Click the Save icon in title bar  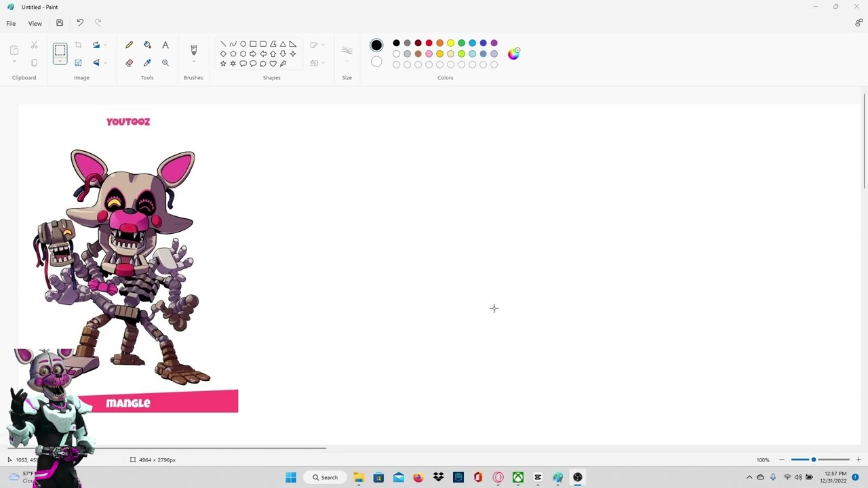click(60, 23)
